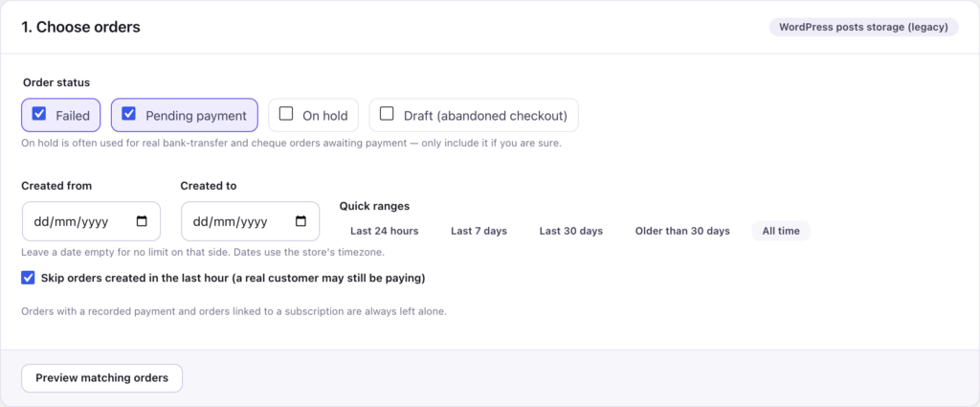Screen dimensions: 980x407
Task: Focus the Created to date field
Action: pyautogui.click(x=250, y=221)
